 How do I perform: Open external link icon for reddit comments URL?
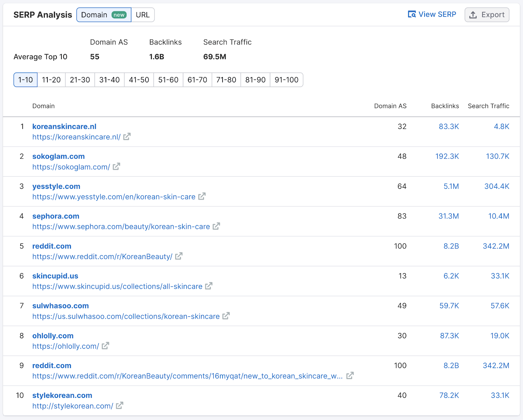350,376
